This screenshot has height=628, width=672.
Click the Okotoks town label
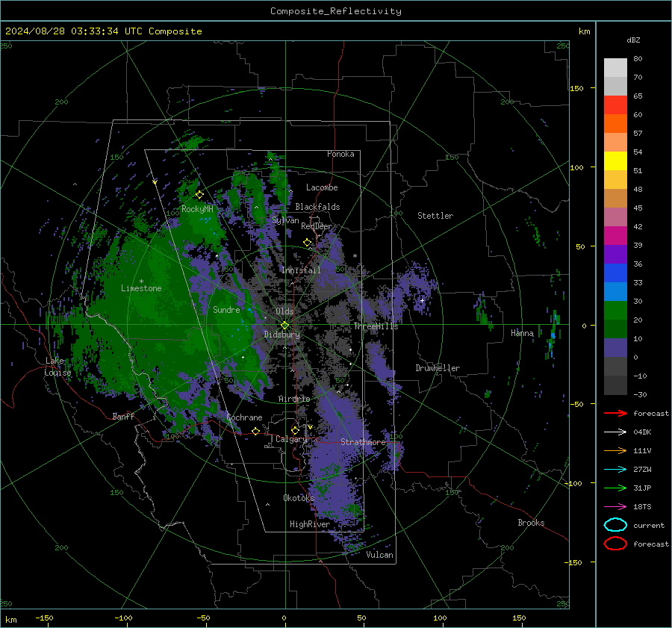pyautogui.click(x=299, y=497)
